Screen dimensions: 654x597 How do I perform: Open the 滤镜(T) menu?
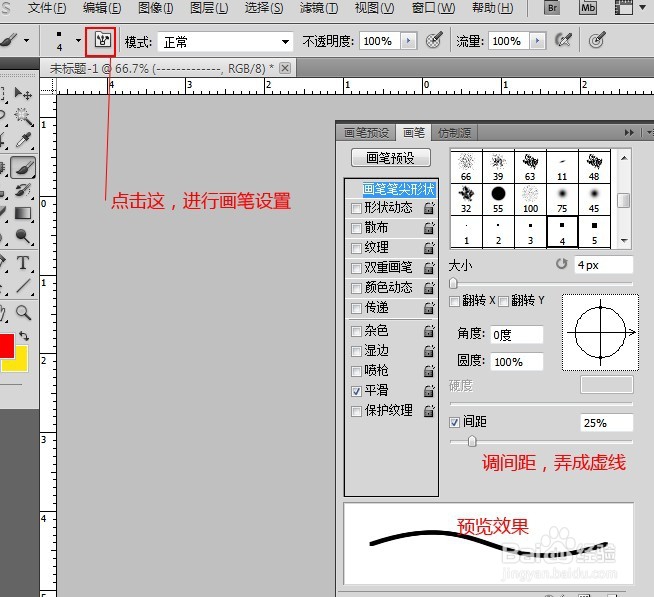pyautogui.click(x=319, y=8)
